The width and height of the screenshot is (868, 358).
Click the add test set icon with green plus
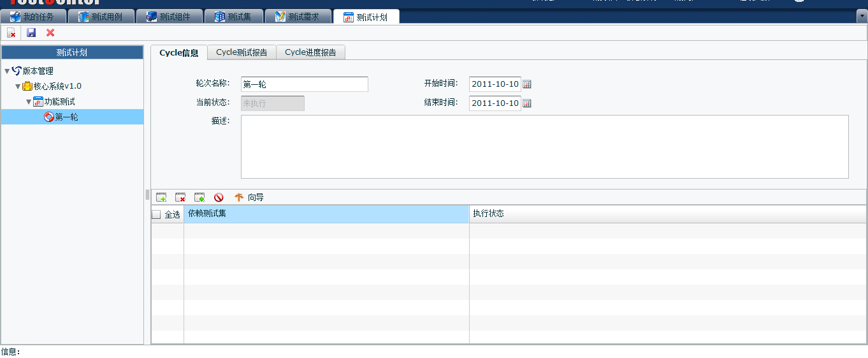[x=161, y=198]
